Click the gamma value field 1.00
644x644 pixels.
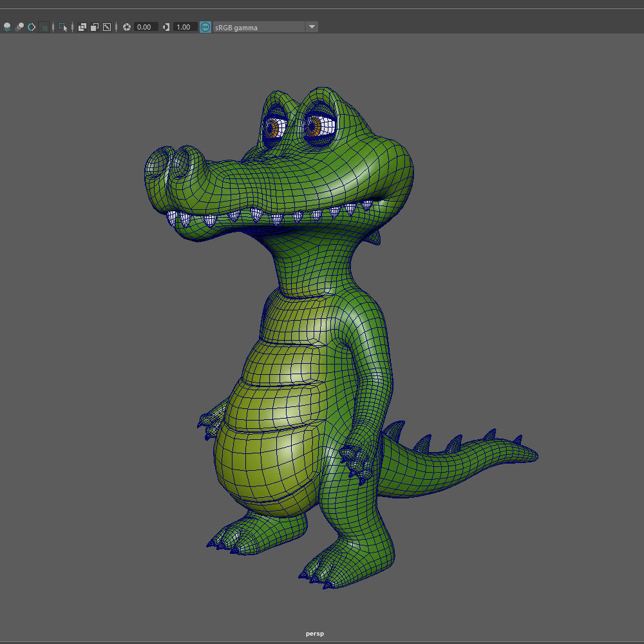coord(185,27)
